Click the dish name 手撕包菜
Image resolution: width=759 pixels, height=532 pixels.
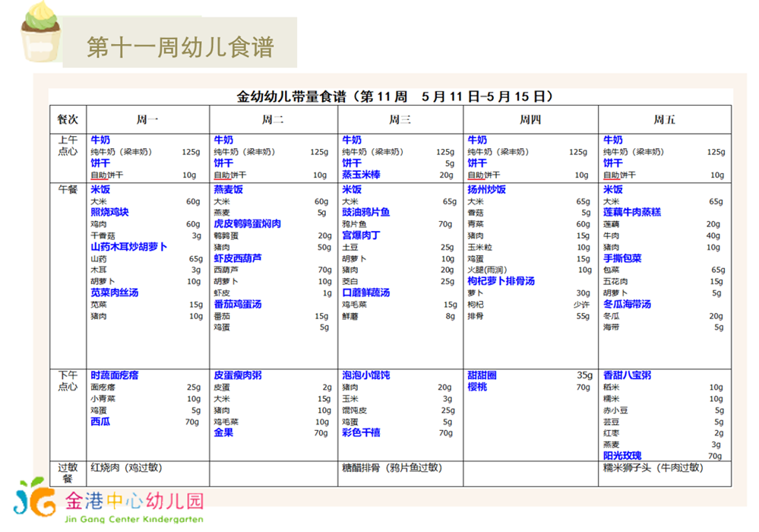point(622,258)
